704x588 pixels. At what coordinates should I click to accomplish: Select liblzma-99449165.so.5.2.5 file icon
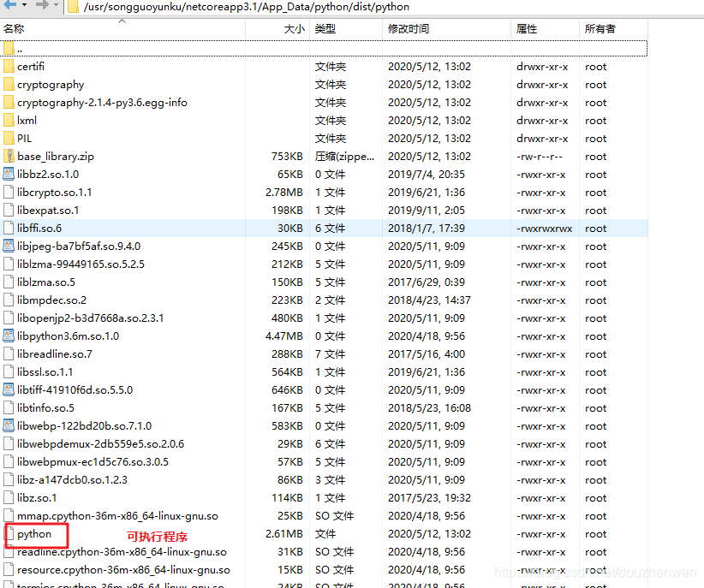(9, 264)
